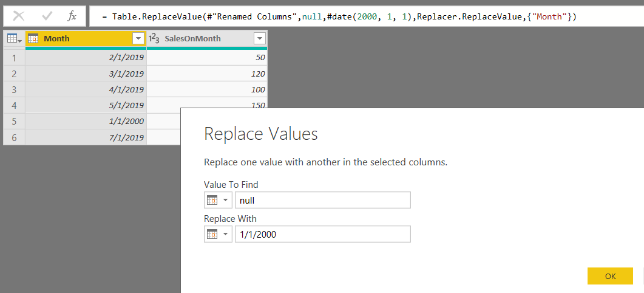
Task: Click OK in Replace Values dialog
Action: (611, 276)
